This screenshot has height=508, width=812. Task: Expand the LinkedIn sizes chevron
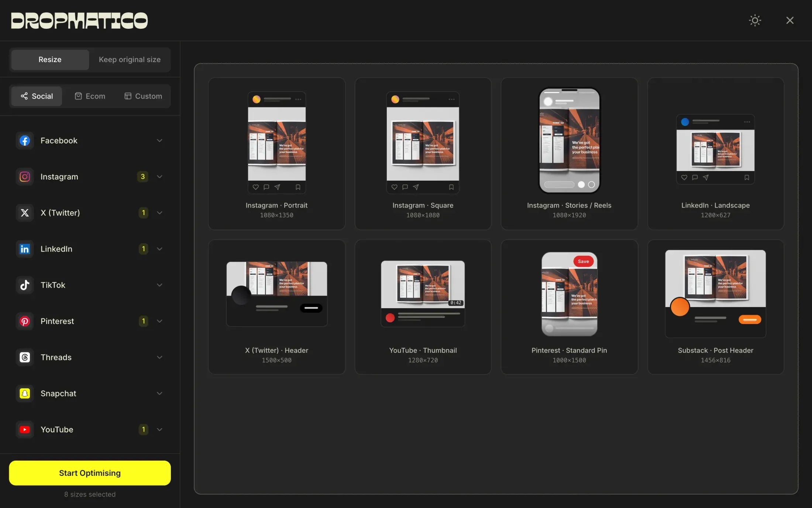(159, 249)
